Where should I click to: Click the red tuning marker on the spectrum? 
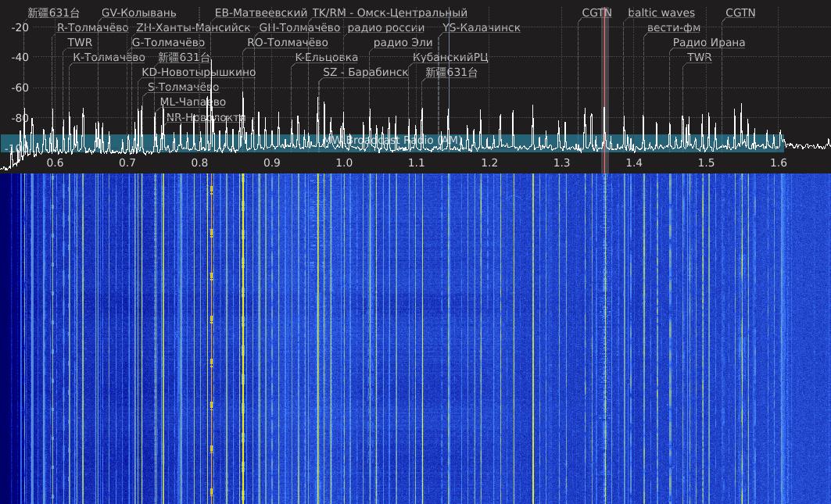(604, 90)
